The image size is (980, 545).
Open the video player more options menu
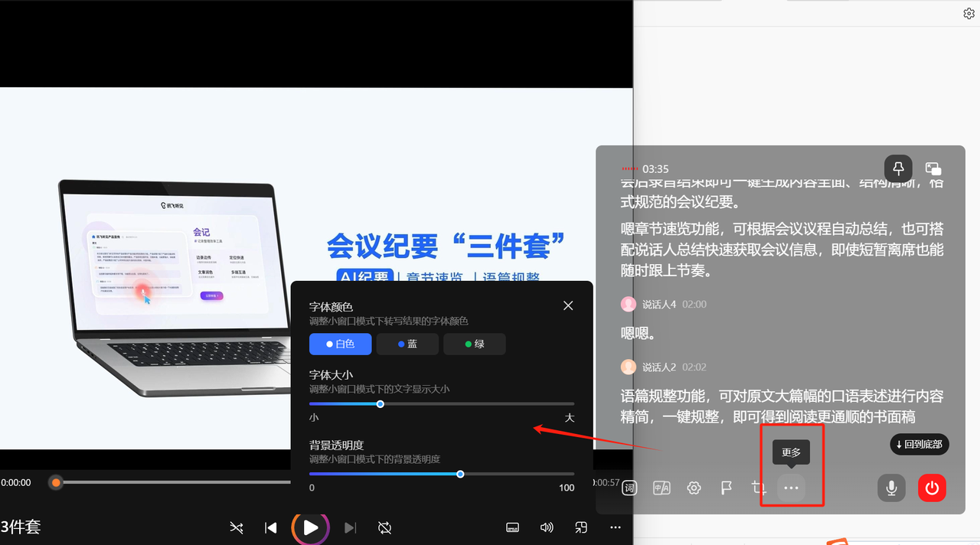coord(616,527)
